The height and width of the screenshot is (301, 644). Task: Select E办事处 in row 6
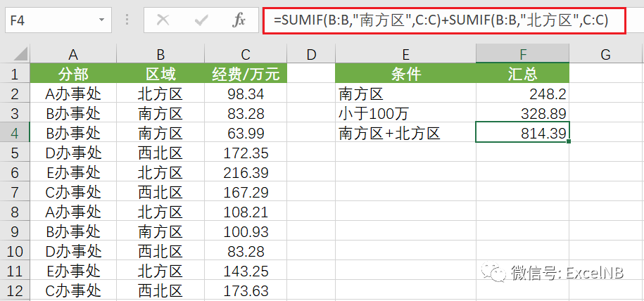pyautogui.click(x=73, y=172)
